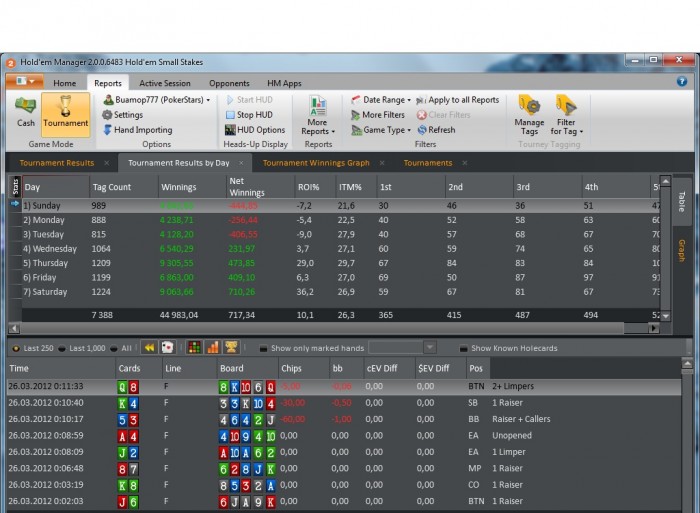Click the colored grid matrix icon

[194, 347]
